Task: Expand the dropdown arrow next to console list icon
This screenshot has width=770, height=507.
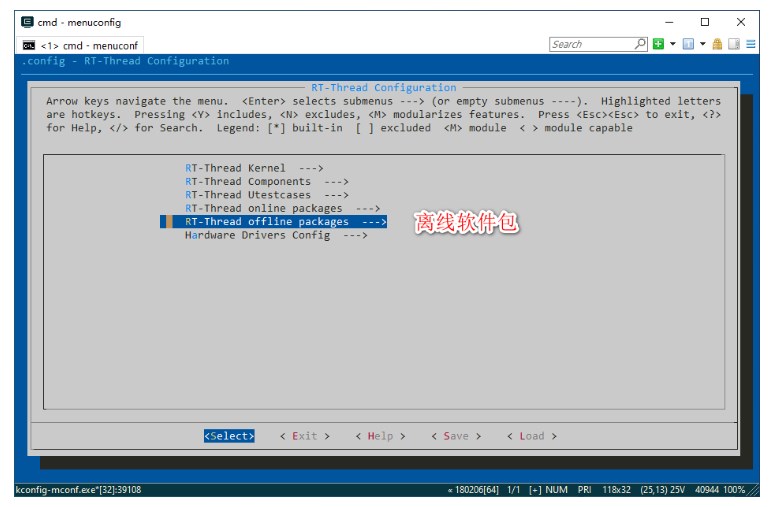Action: pyautogui.click(x=703, y=44)
